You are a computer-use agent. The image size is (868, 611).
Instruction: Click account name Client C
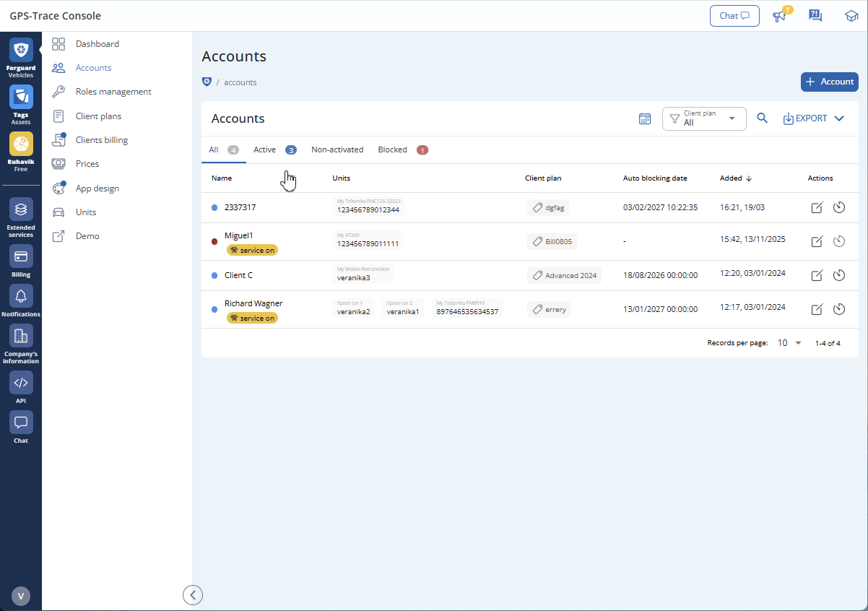point(238,275)
